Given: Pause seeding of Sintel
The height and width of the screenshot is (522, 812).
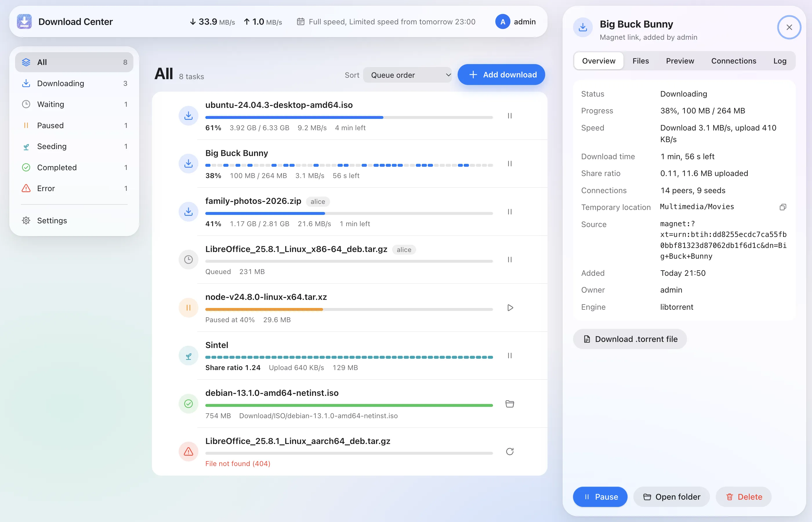Looking at the screenshot, I should pos(509,355).
